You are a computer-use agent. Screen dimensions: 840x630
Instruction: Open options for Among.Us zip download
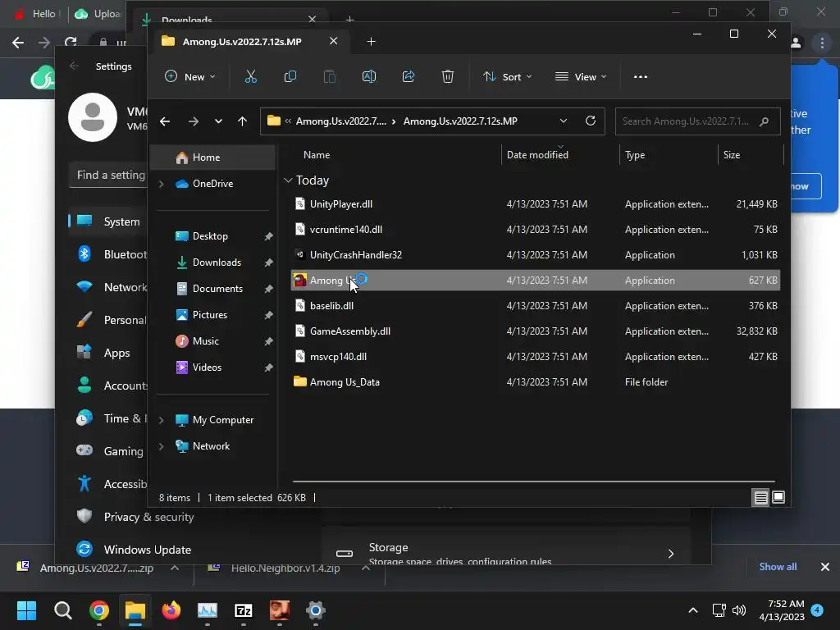175,568
